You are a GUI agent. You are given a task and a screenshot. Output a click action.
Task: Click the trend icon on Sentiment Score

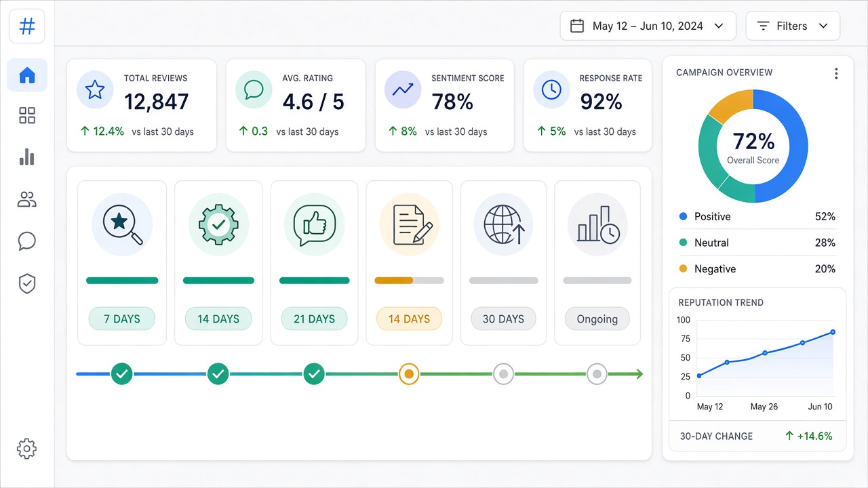click(x=403, y=89)
